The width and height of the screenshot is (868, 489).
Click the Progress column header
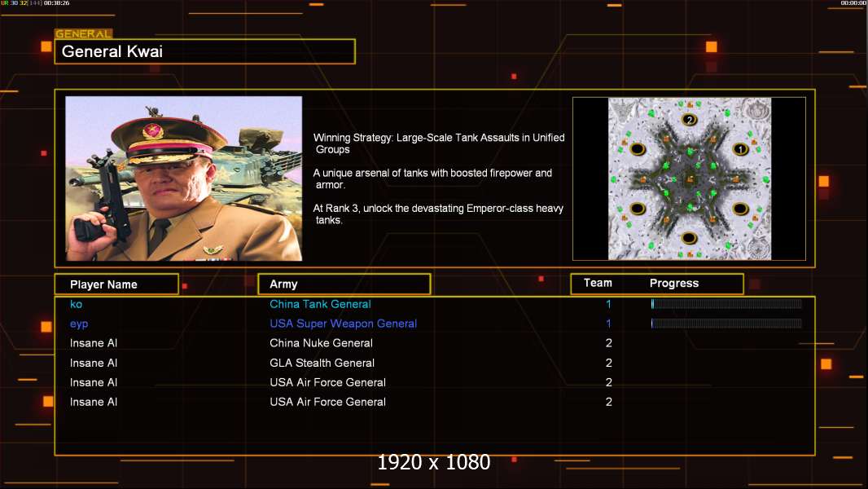point(673,283)
